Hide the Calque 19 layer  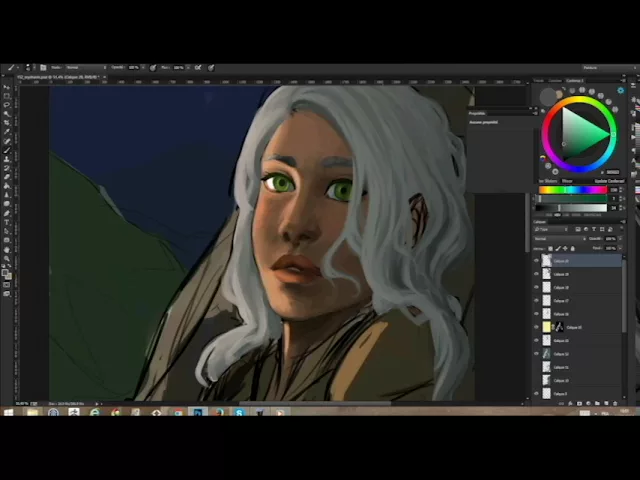(x=536, y=274)
